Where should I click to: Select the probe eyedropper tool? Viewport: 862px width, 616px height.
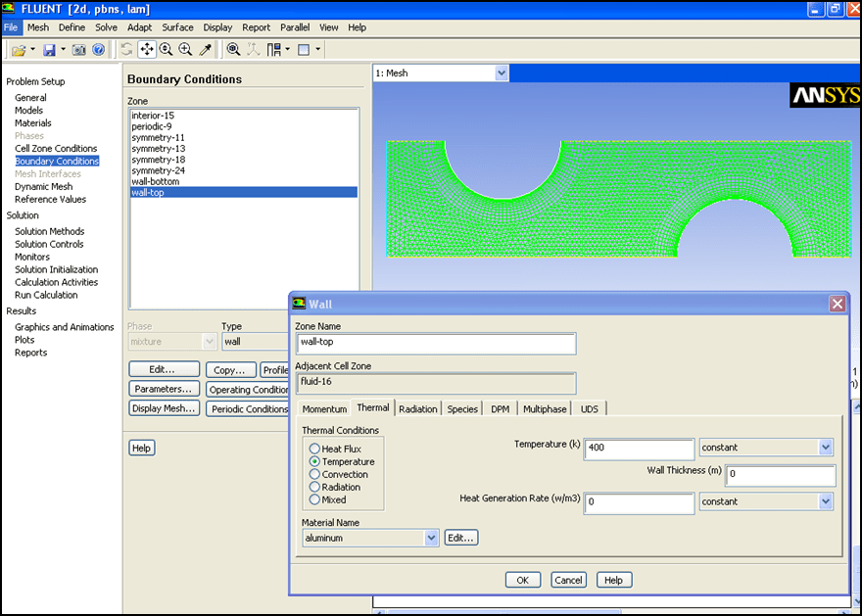click(x=206, y=49)
